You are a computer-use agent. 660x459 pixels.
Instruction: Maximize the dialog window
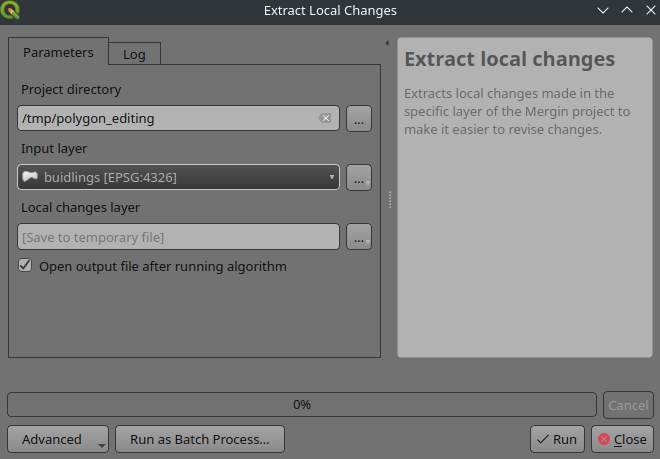click(627, 10)
